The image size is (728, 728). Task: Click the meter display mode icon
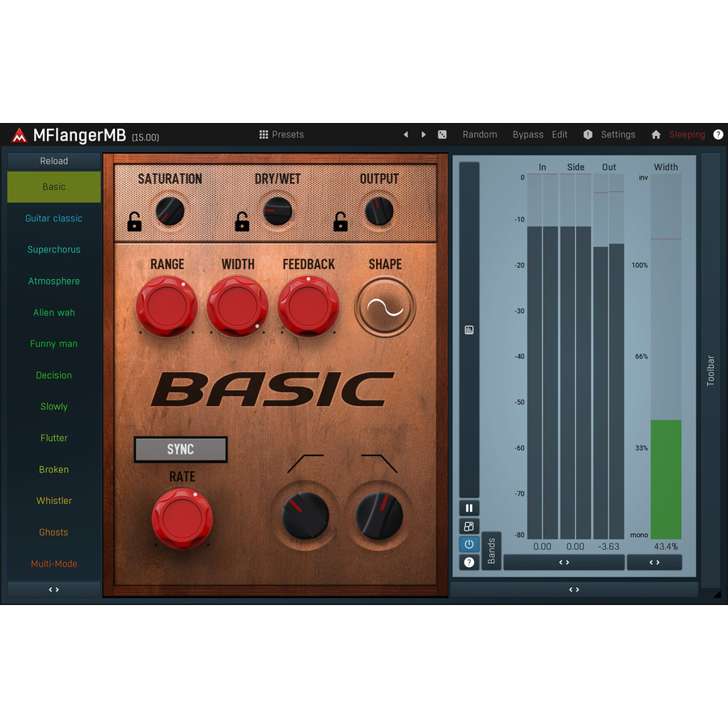469,330
